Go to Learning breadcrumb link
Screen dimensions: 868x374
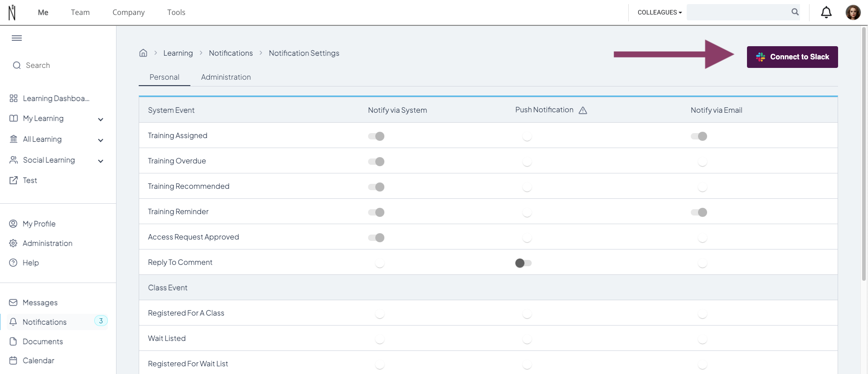178,53
